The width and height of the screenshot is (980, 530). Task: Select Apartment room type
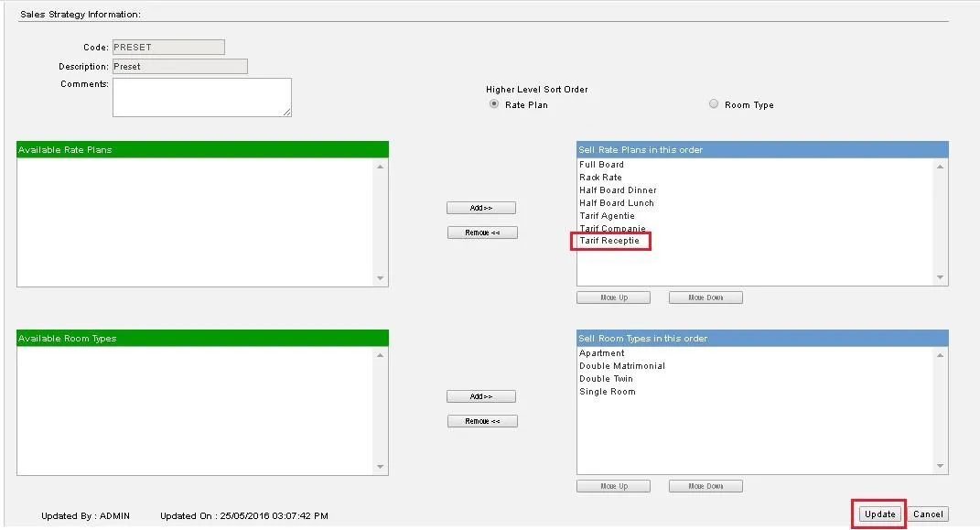point(602,353)
